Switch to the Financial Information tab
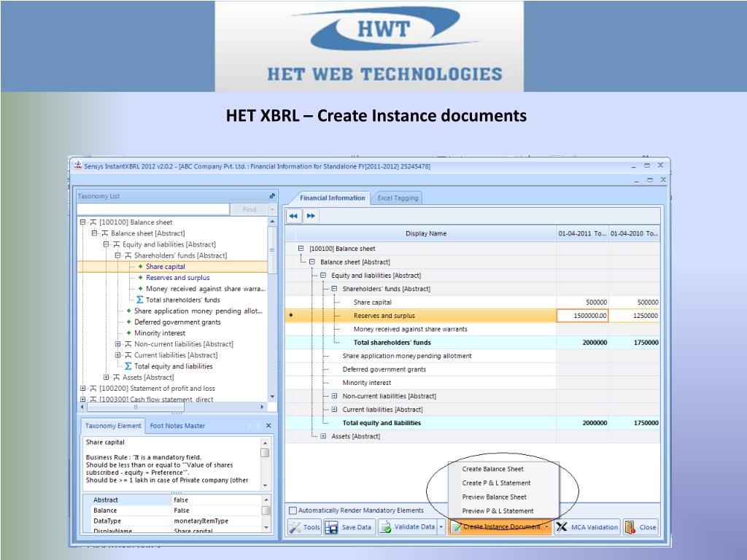The height and width of the screenshot is (560, 747). click(332, 198)
